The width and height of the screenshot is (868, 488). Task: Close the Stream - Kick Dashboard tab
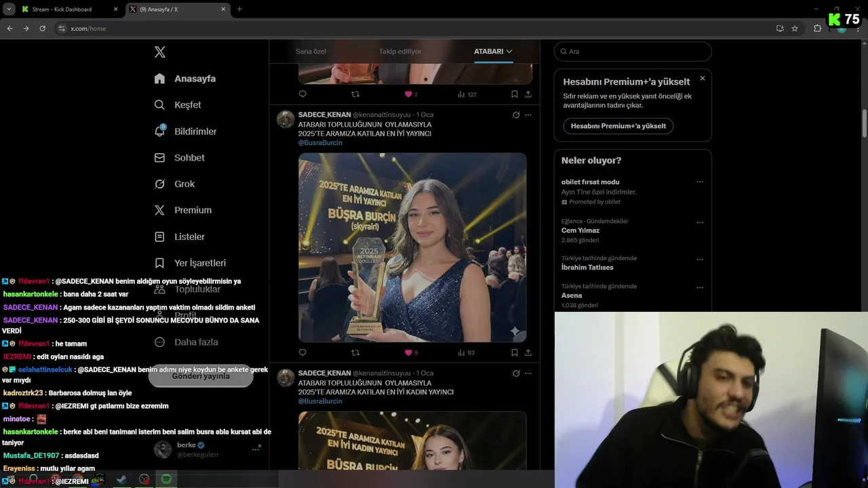coord(115,9)
